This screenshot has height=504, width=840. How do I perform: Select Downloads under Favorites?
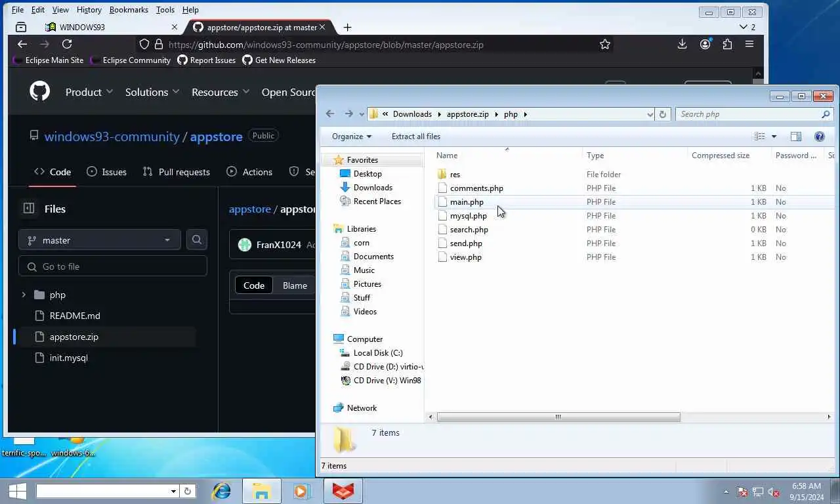(373, 188)
